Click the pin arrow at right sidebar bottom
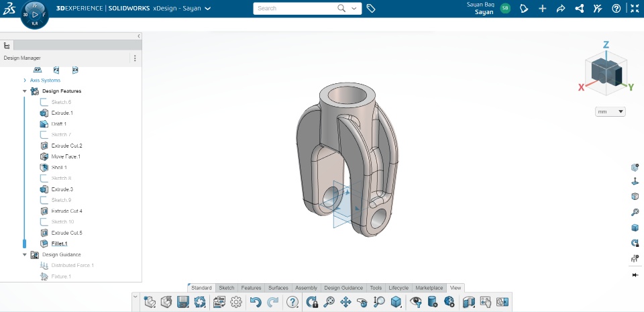The width and height of the screenshot is (644, 312). 635,275
